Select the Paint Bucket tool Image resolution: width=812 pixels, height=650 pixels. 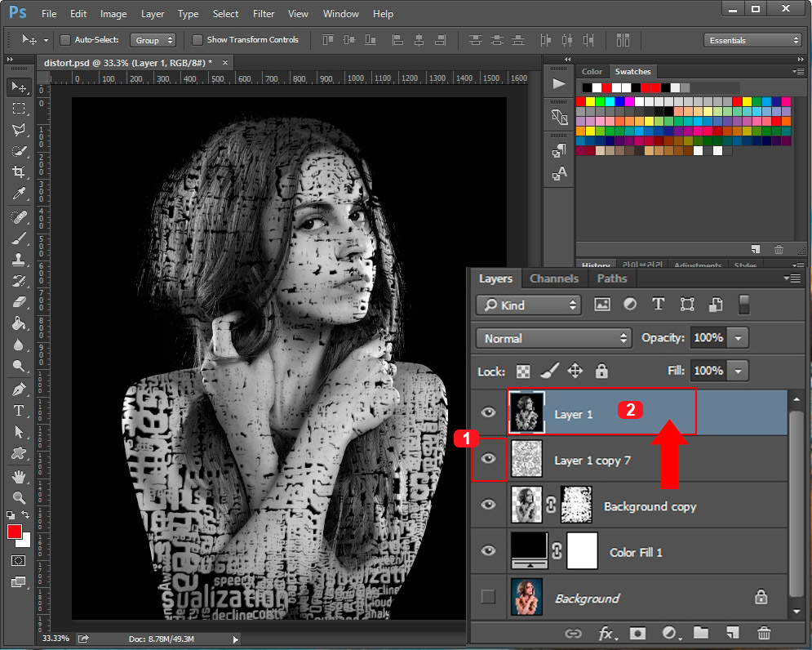click(x=19, y=323)
